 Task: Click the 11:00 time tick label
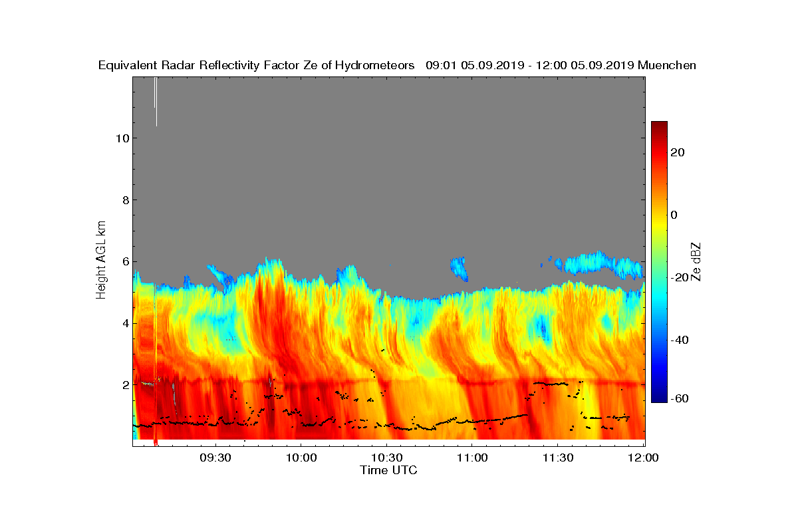[472, 458]
